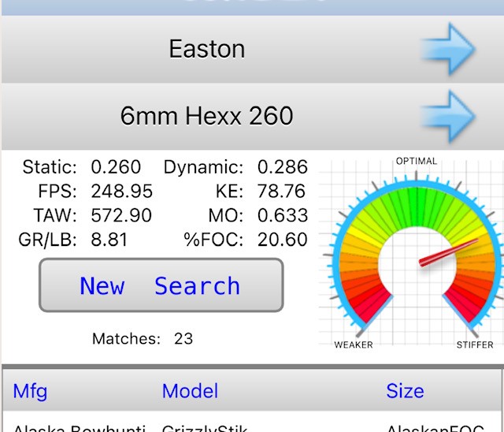Select the %FOC value 20.60
This screenshot has height=432, width=504.
(x=282, y=240)
